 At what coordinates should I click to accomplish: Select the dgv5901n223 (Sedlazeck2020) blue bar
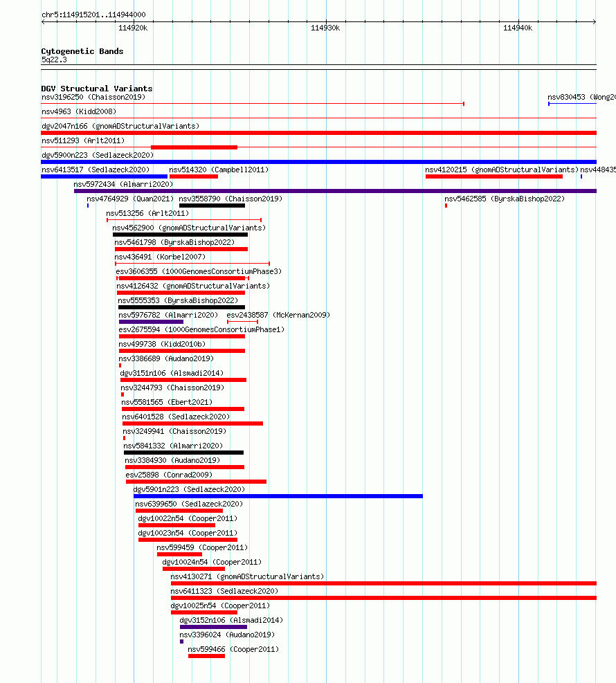point(278,496)
